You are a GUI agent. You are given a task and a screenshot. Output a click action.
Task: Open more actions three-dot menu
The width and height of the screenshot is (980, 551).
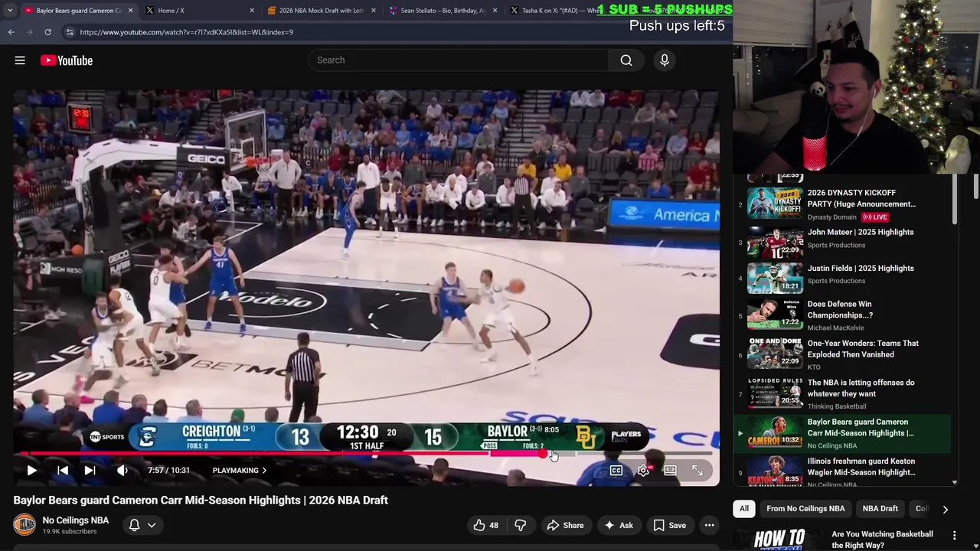[x=710, y=525]
